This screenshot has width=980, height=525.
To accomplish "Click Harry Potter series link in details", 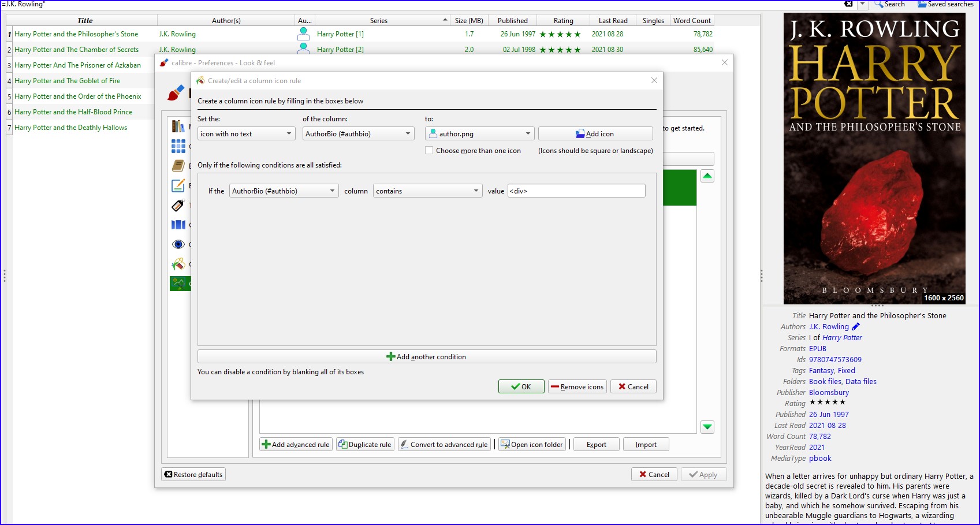I will (x=842, y=338).
